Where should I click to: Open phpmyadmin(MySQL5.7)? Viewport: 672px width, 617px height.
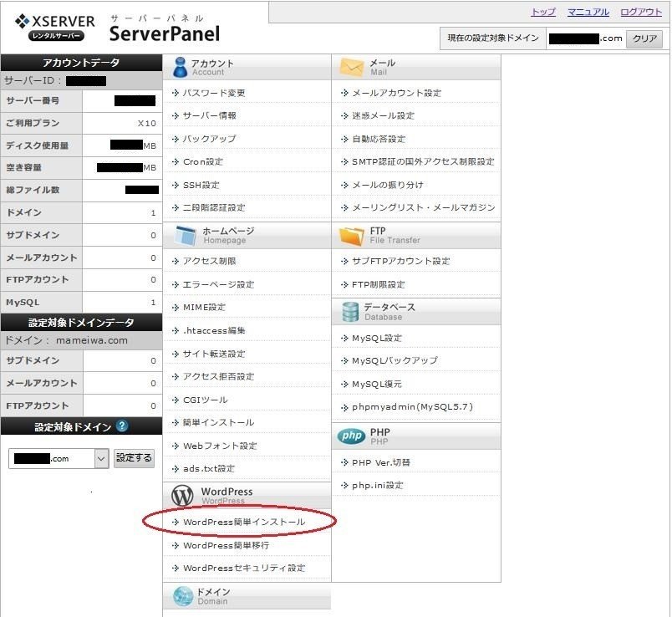pos(412,406)
